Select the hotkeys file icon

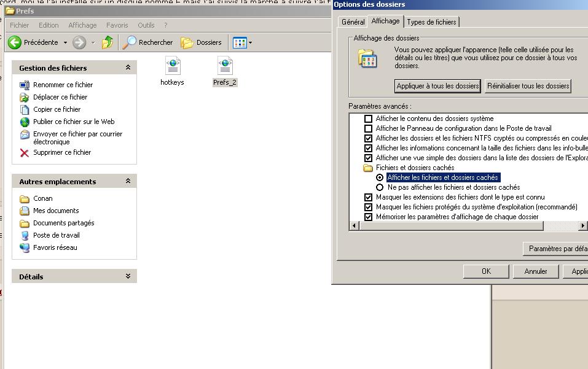(x=173, y=66)
